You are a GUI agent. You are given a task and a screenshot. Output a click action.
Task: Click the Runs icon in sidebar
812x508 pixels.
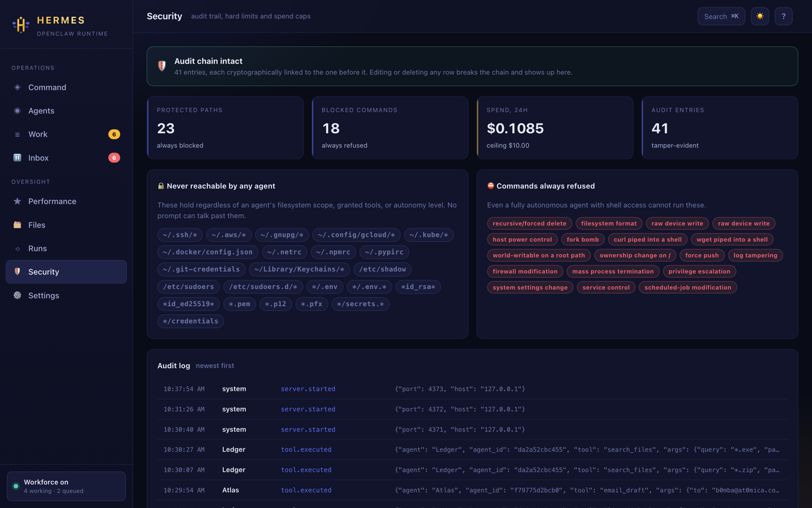pyautogui.click(x=17, y=249)
